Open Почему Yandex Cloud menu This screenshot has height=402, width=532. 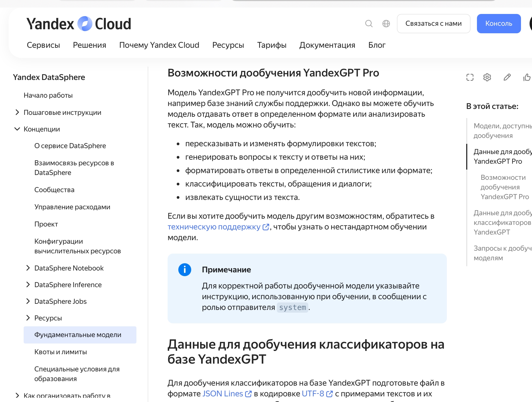coord(159,45)
